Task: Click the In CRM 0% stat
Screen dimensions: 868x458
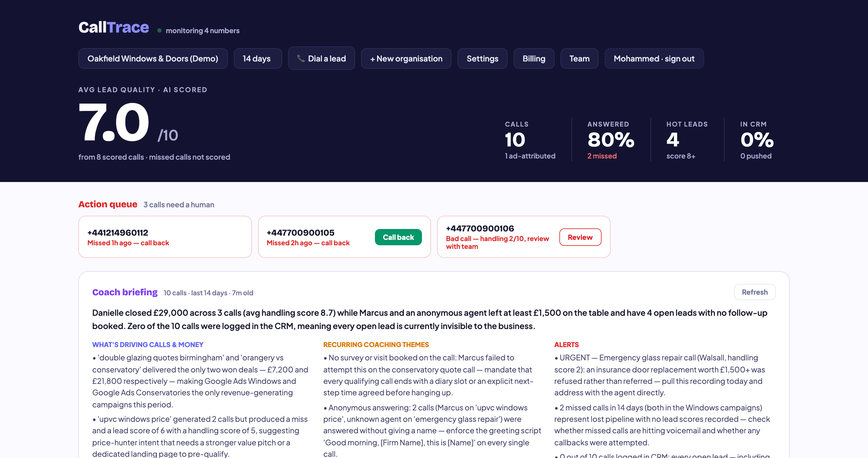Action: 757,140
